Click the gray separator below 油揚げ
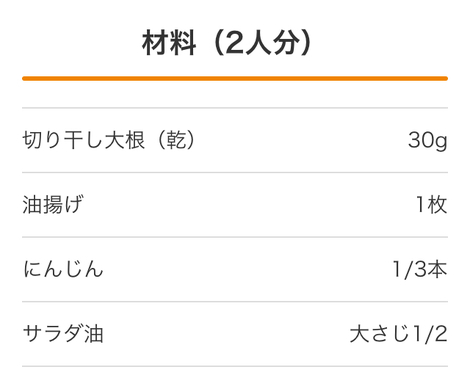The width and height of the screenshot is (470, 389). click(235, 237)
